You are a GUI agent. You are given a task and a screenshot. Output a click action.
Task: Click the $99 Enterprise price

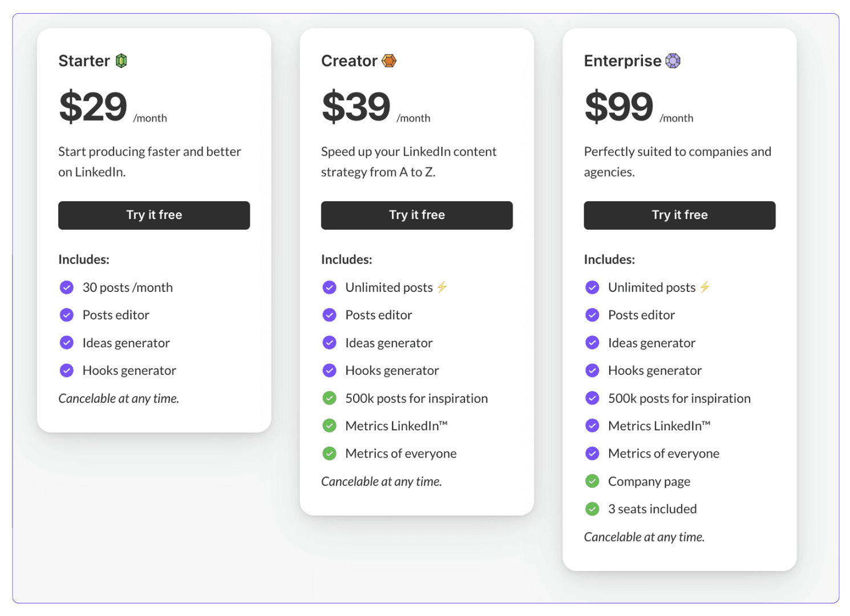pos(618,107)
